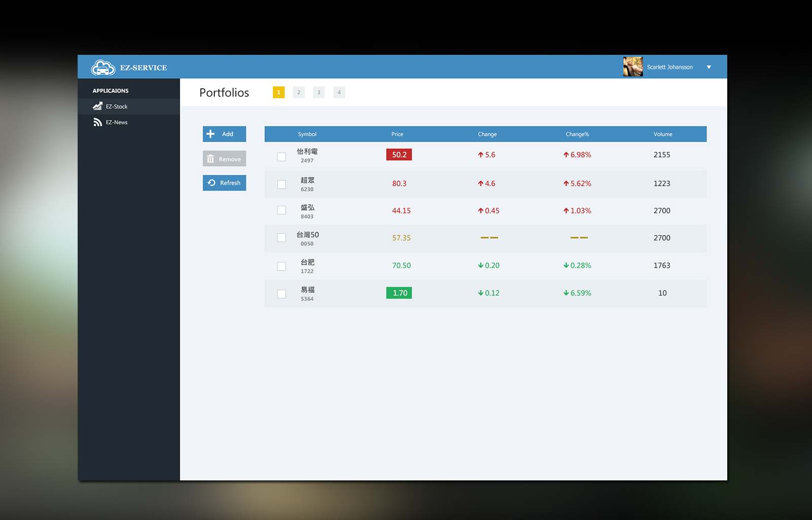Switch to portfolio tab 4
Screen dimensions: 812x520
(339, 92)
